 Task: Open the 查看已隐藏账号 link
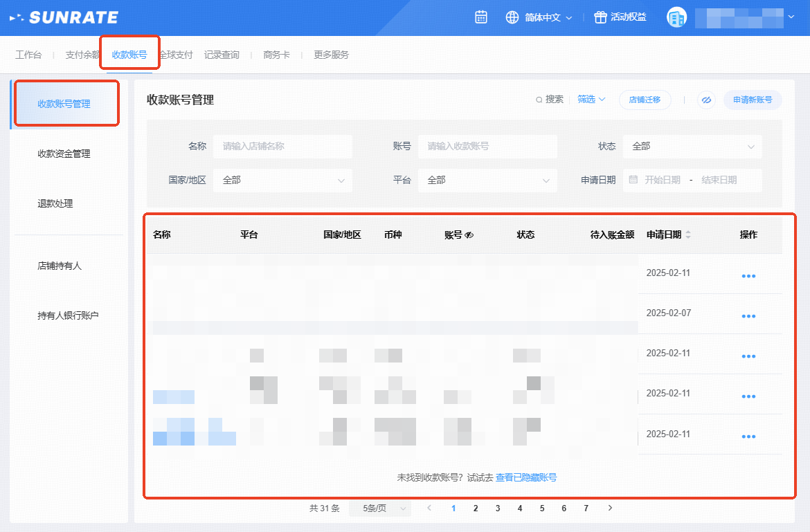(x=526, y=477)
